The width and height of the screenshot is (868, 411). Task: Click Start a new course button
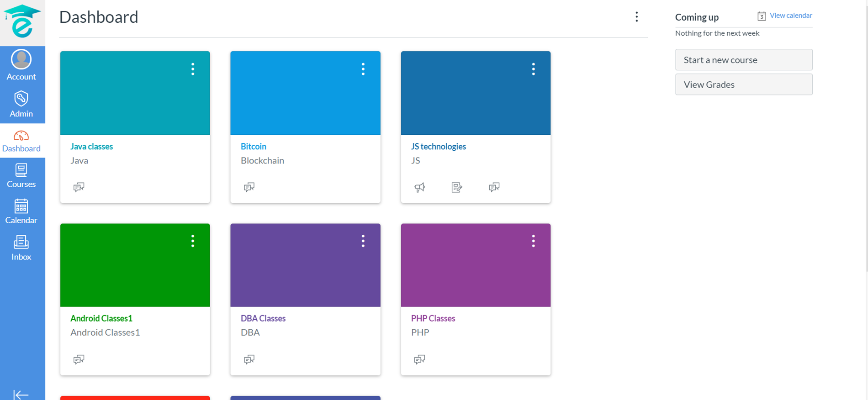pyautogui.click(x=743, y=60)
